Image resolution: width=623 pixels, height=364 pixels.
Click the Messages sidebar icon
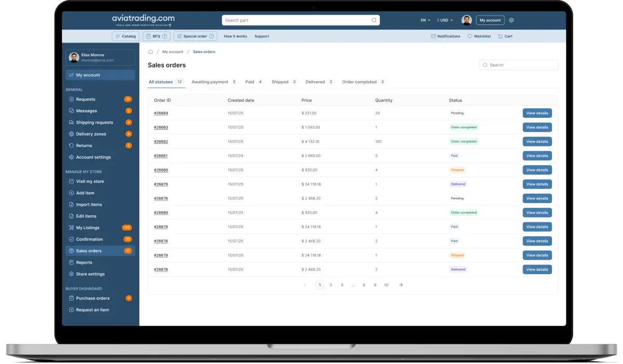[71, 111]
